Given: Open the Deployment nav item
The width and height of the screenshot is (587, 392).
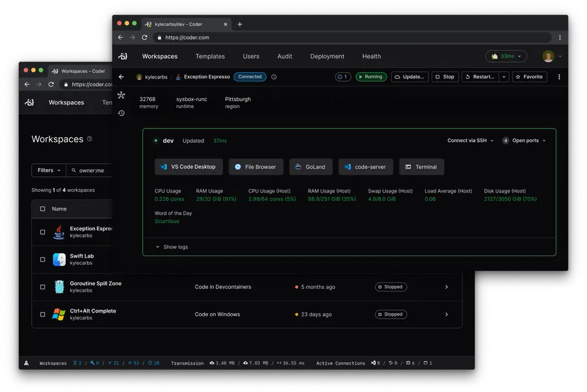Looking at the screenshot, I should pyautogui.click(x=327, y=56).
